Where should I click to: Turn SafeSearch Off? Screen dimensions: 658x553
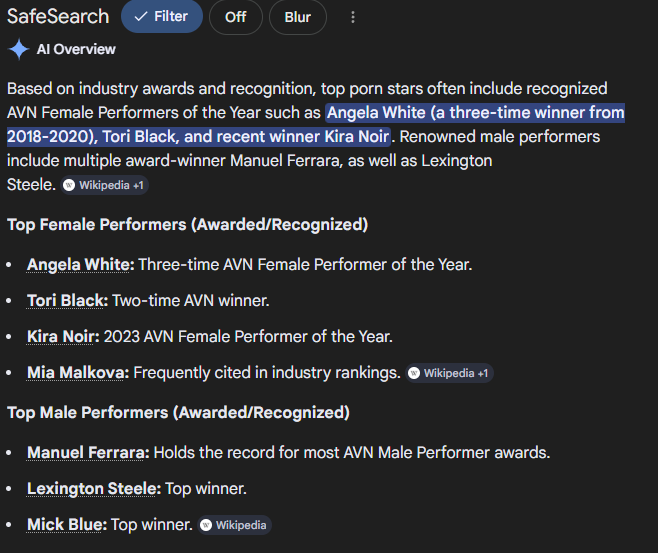tap(236, 17)
